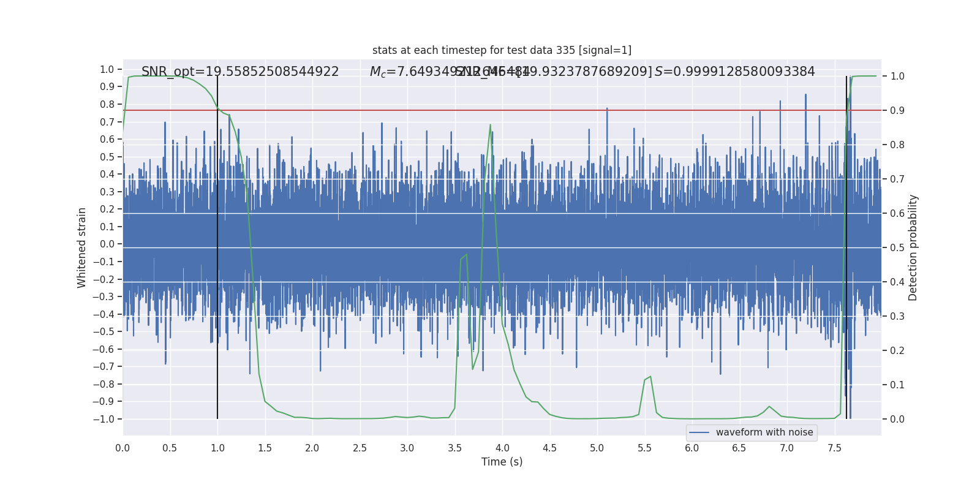Click the x-axis tick label 2.5
Image resolution: width=980 pixels, height=490 pixels.
point(360,448)
